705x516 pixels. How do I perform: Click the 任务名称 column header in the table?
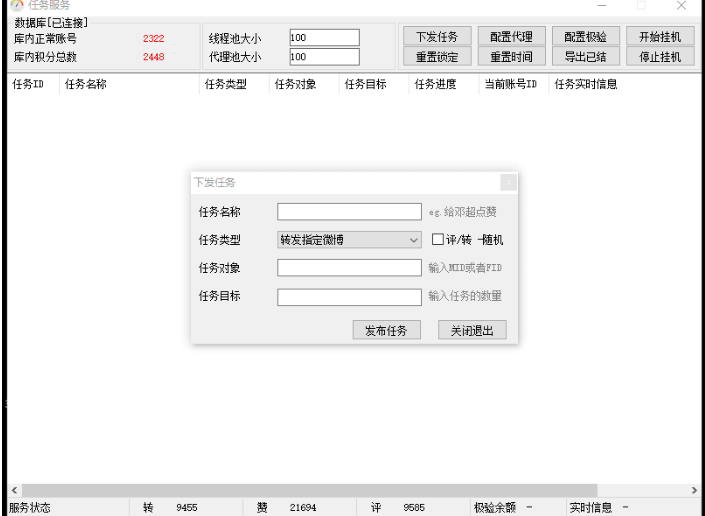[129, 84]
